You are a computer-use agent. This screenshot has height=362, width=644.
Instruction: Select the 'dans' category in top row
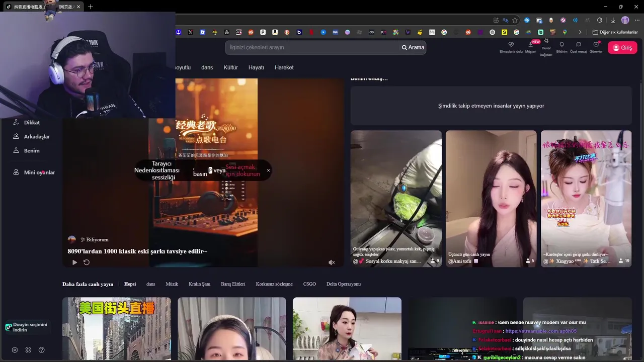tap(207, 67)
